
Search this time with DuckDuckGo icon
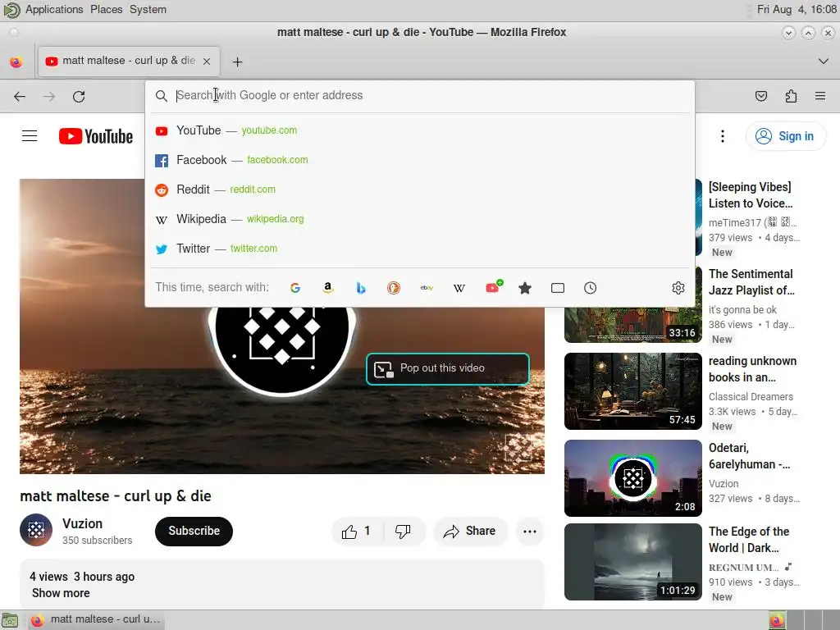(394, 288)
